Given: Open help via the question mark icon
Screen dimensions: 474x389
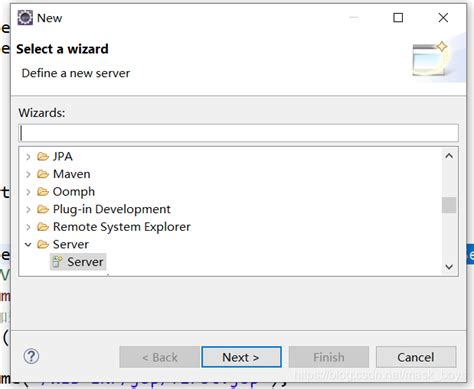Looking at the screenshot, I should [x=31, y=356].
